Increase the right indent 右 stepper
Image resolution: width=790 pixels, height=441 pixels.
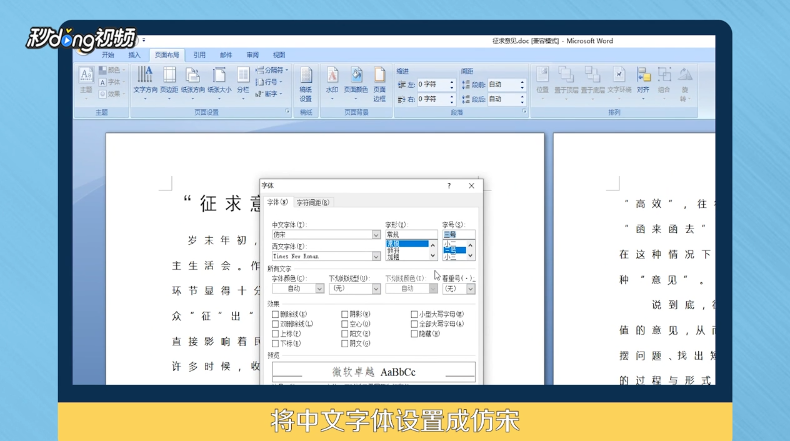click(452, 97)
